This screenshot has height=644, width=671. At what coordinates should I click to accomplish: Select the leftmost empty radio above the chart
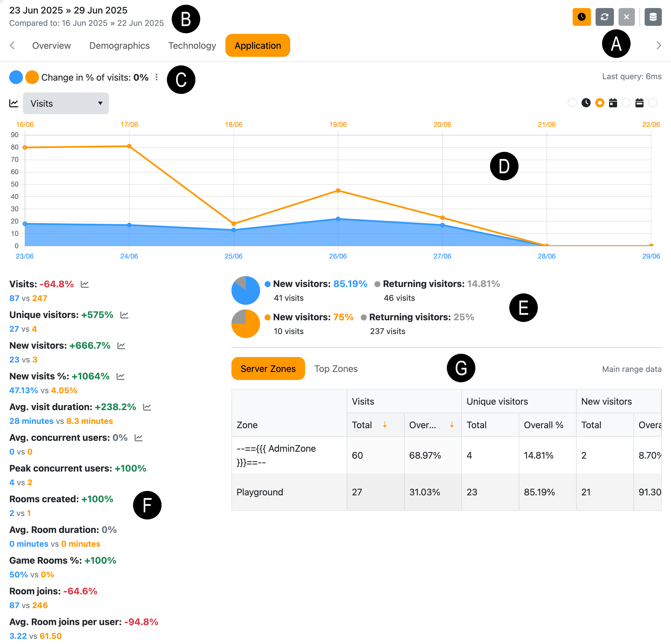coord(573,103)
